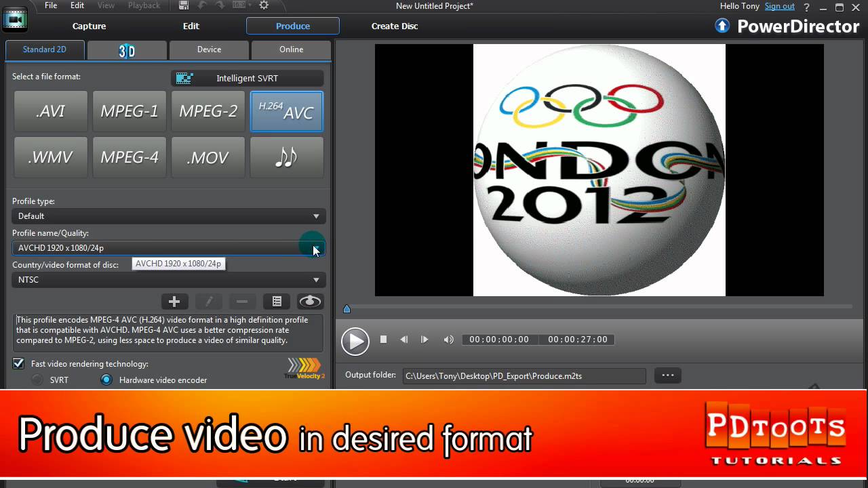Screen dimensions: 868x488
Task: Click the undo arrow icon
Action: [203, 5]
